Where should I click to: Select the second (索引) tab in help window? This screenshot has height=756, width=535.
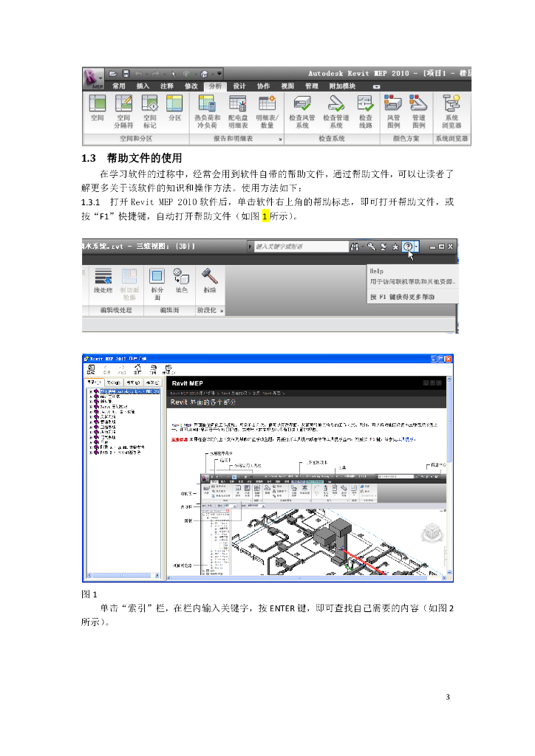113,382
